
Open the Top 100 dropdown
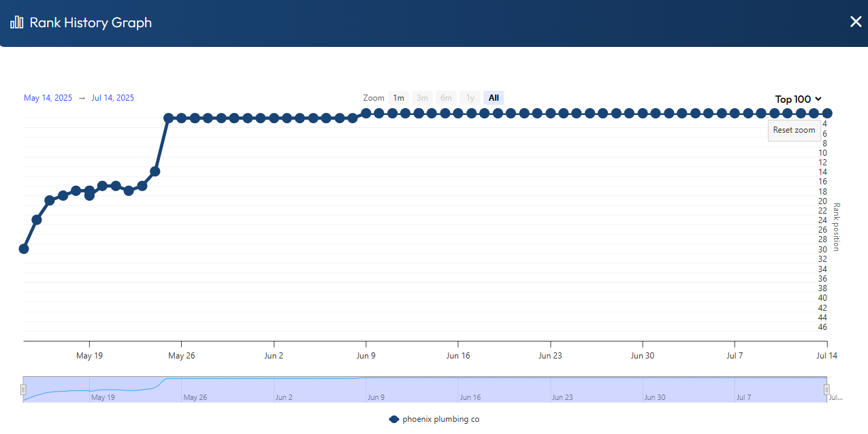tap(799, 99)
